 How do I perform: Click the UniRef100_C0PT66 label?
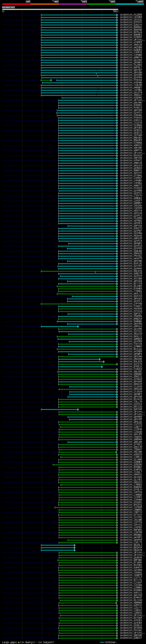pyautogui.click(x=131, y=304)
